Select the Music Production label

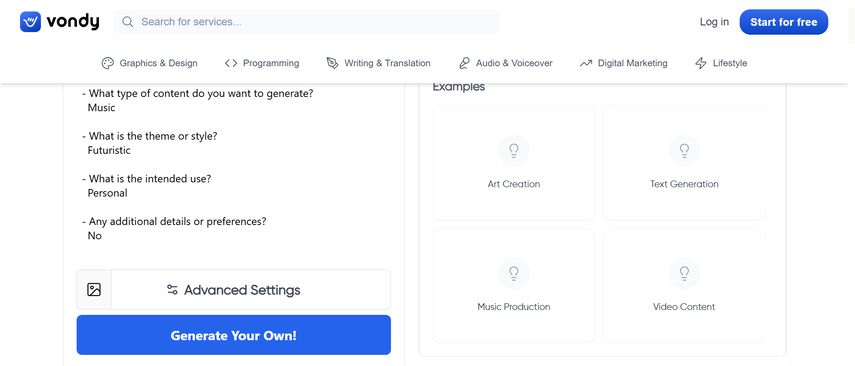click(514, 307)
